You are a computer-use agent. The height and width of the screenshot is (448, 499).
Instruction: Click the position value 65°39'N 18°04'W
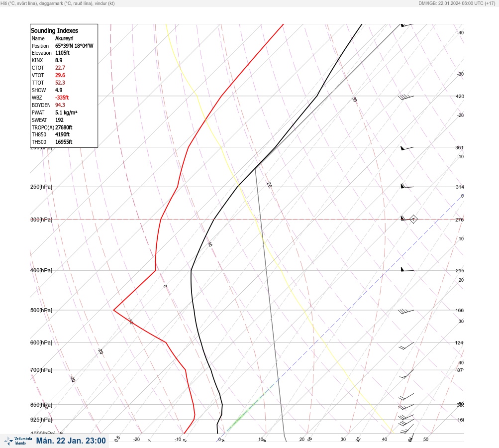tap(74, 46)
